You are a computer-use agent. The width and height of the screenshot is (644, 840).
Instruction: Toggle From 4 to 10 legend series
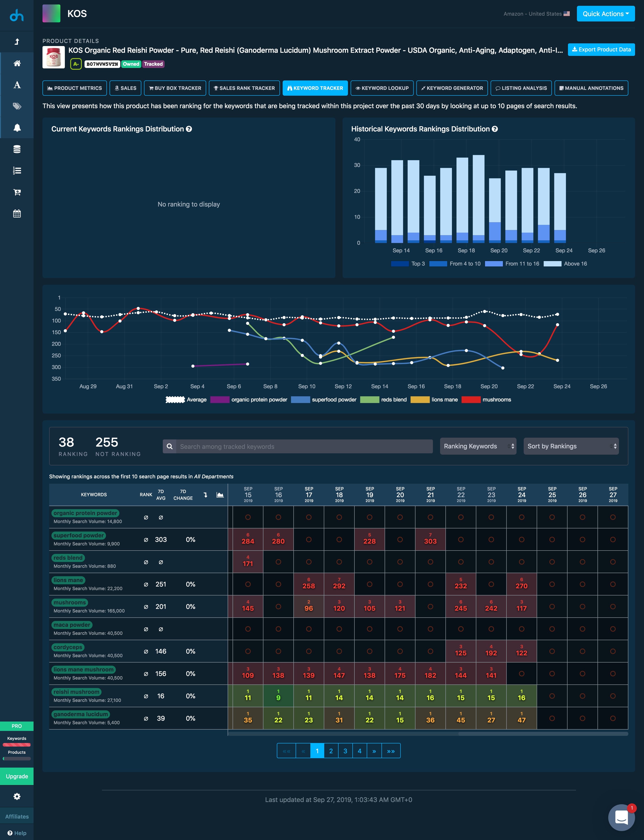click(455, 264)
